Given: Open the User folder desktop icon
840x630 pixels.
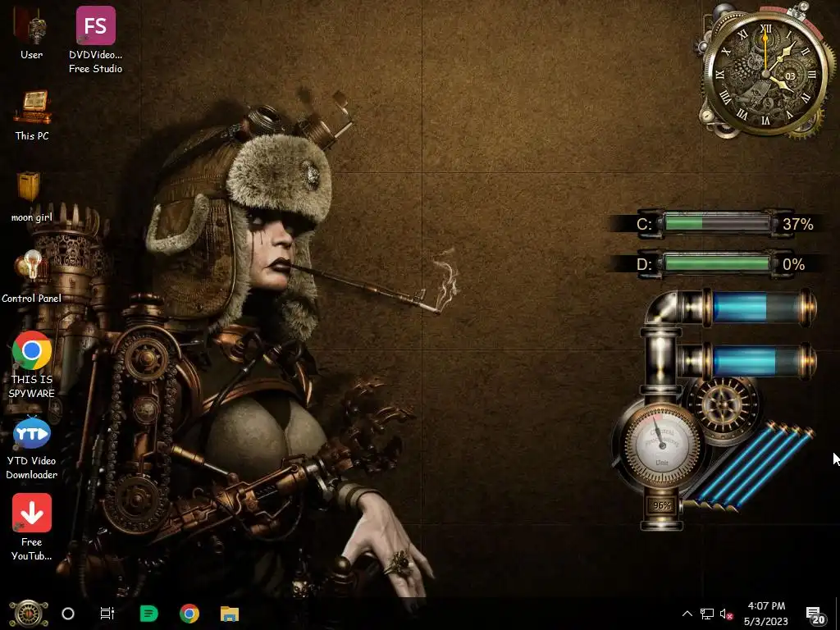Looking at the screenshot, I should 31,32.
